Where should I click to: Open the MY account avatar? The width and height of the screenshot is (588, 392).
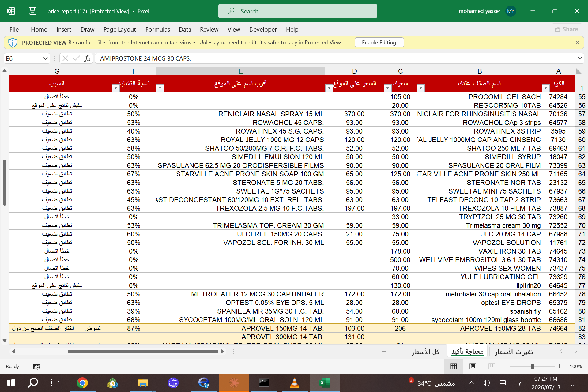[x=511, y=11]
